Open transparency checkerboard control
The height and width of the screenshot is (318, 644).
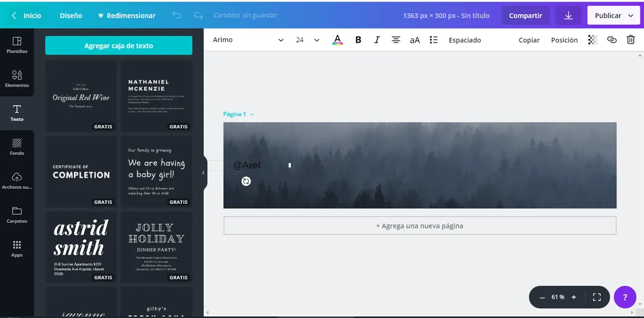click(593, 40)
